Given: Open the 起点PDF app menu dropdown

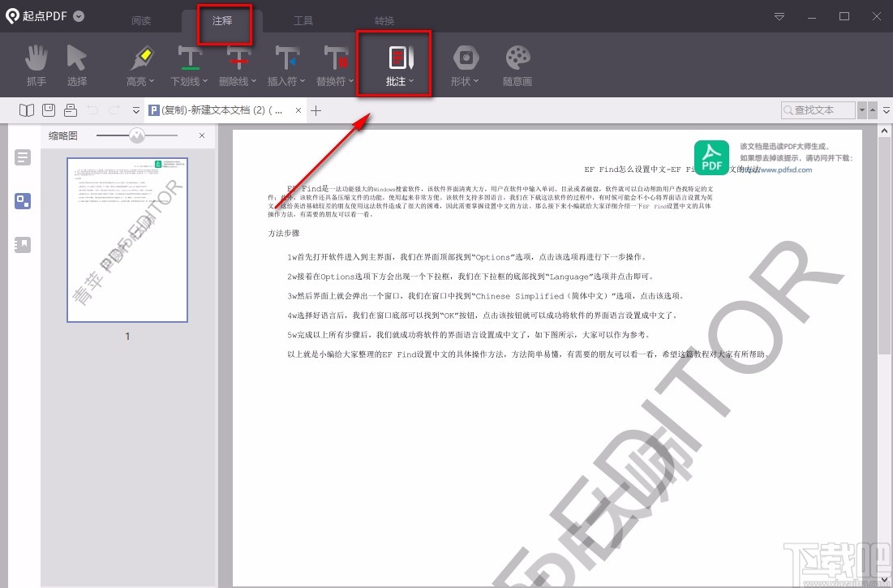Looking at the screenshot, I should [x=79, y=16].
